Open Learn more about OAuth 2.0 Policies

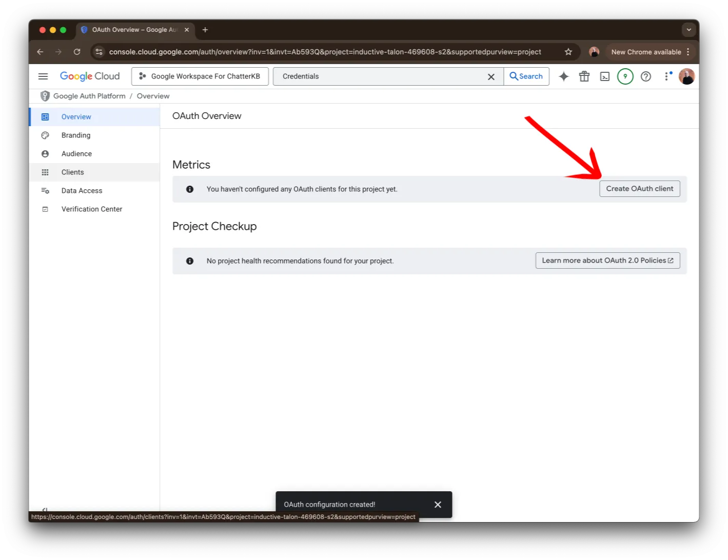(x=608, y=261)
